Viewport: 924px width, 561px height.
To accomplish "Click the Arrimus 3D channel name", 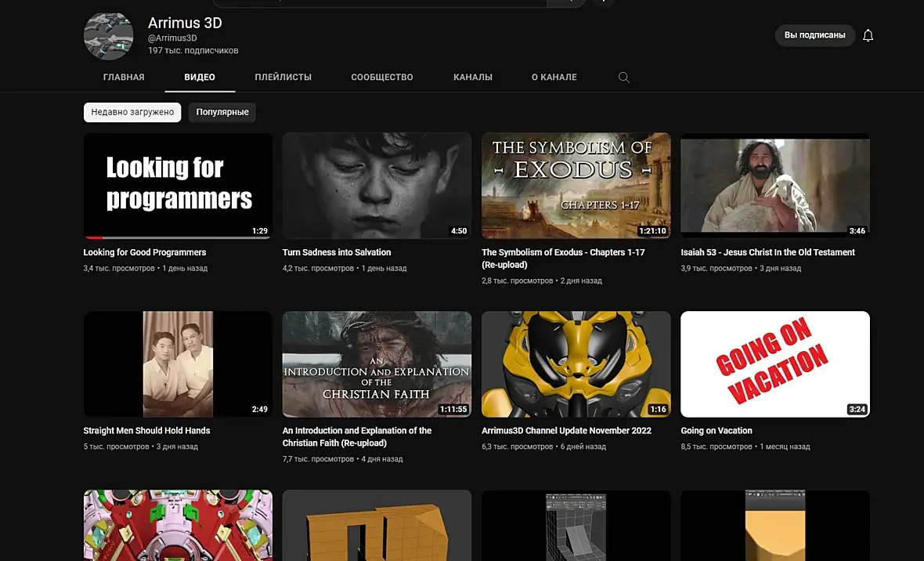I will click(185, 23).
